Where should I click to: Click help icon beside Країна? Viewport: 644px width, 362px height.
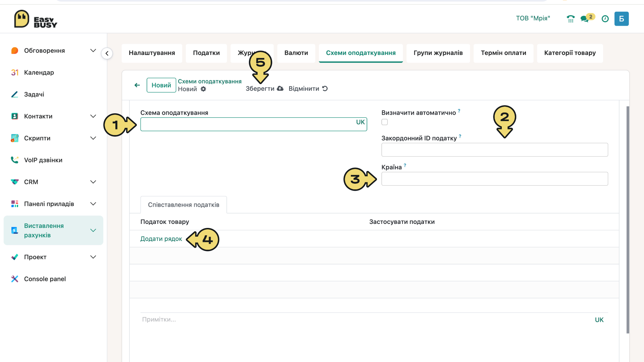coord(405,165)
